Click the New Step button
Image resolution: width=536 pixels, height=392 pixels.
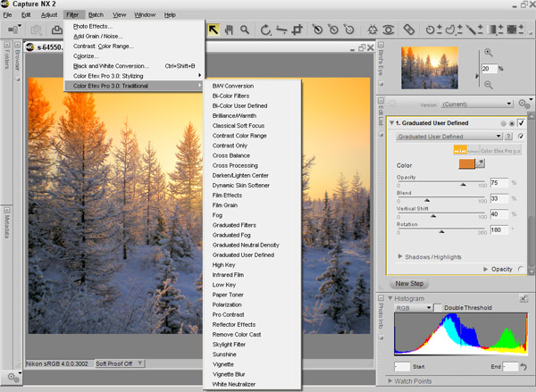tap(409, 284)
